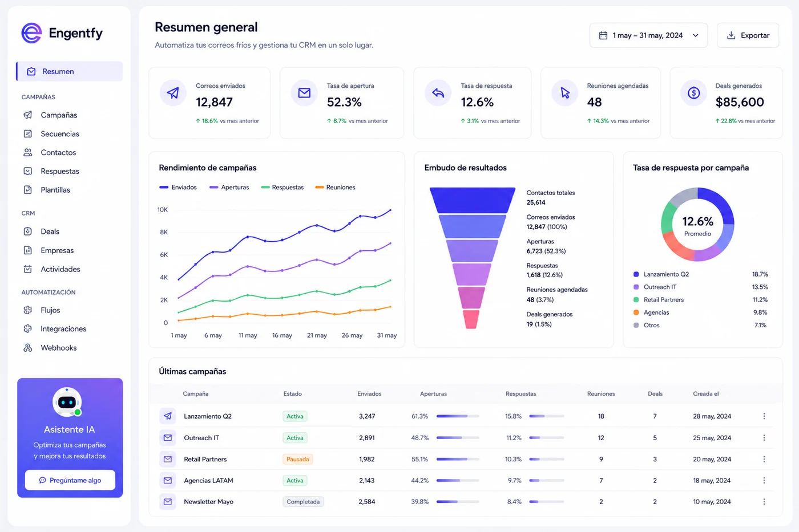
Task: Click the Otros 7.1% legend row
Action: coord(700,325)
